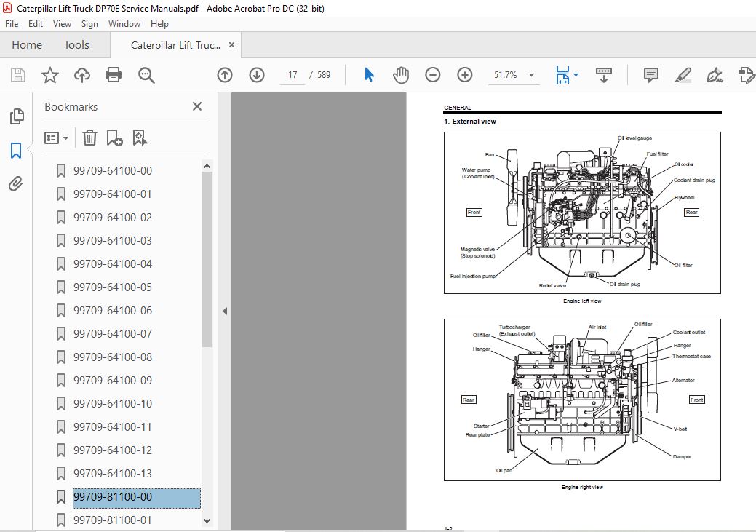Open the Help menu
The image size is (756, 532).
click(x=159, y=23)
